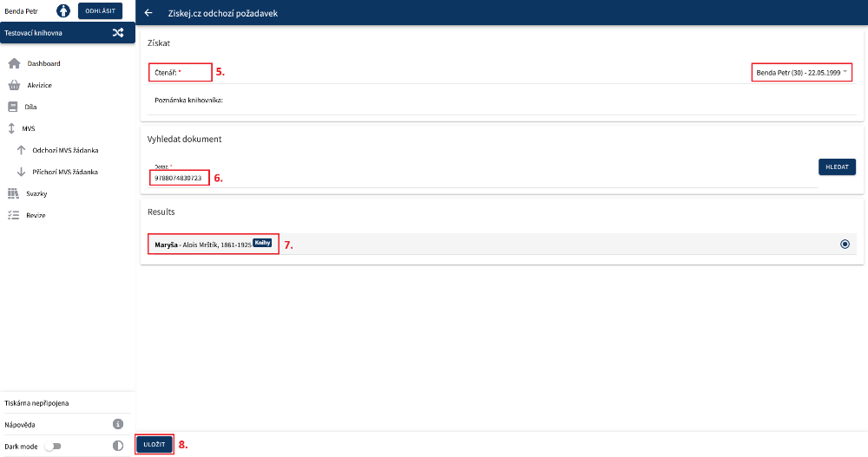The width and height of the screenshot is (868, 457).
Task: Click the ULOŽIT save button
Action: 154,444
